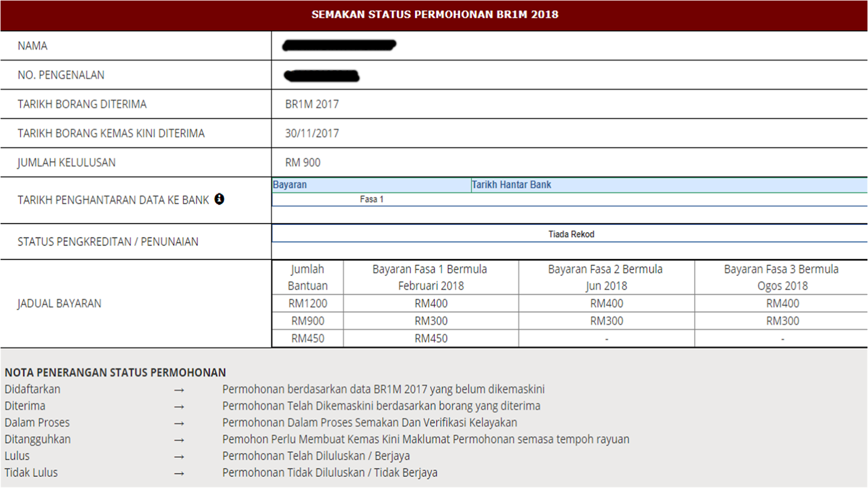Click the JADUAL BAYARAN label
Image resolution: width=868 pixels, height=488 pixels.
59,304
